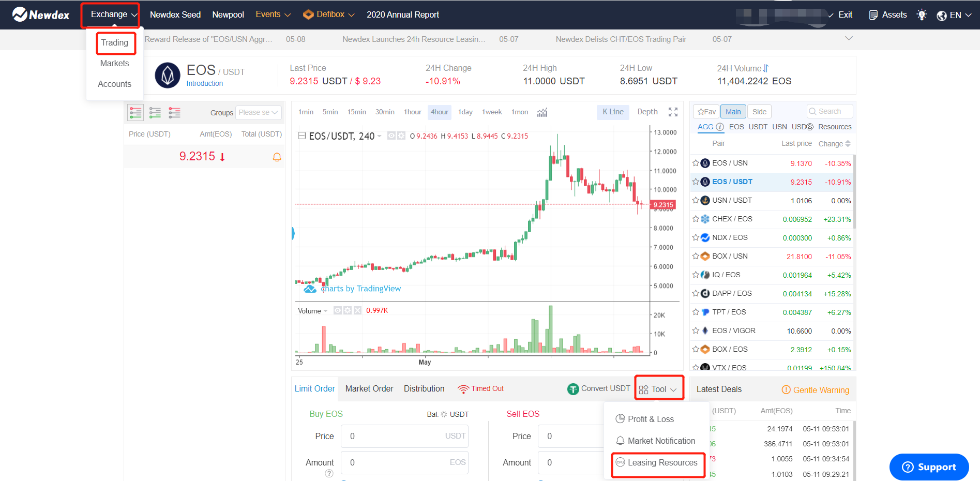Show combined buy and sell order book view
This screenshot has height=481, width=980.
[x=135, y=112]
